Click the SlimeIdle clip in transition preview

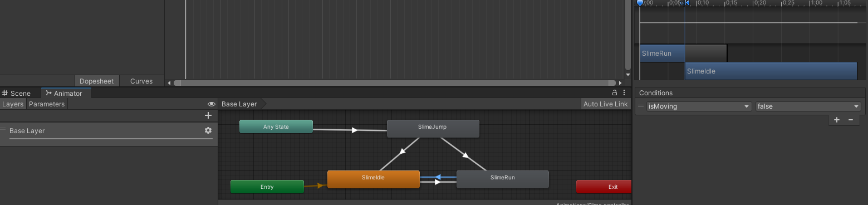[x=771, y=71]
